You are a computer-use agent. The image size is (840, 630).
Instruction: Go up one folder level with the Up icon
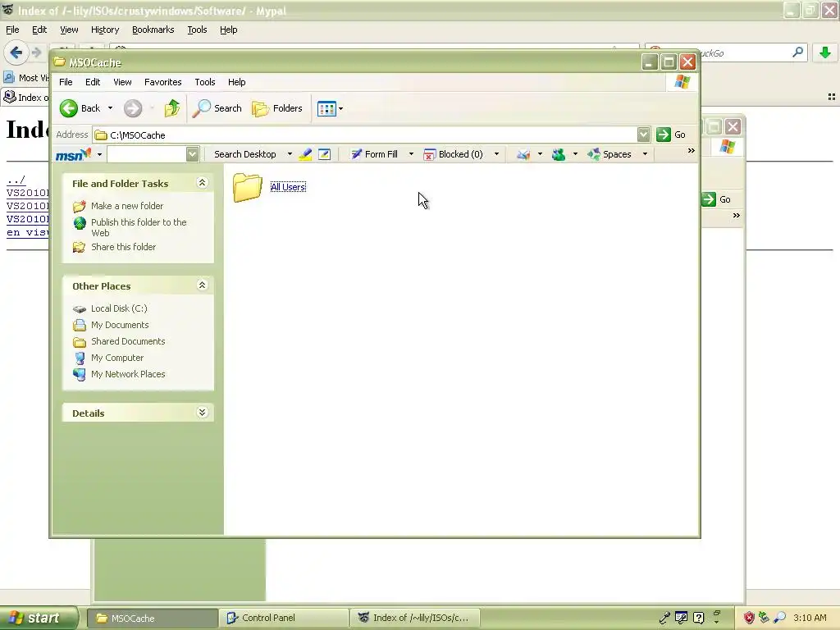pos(172,108)
